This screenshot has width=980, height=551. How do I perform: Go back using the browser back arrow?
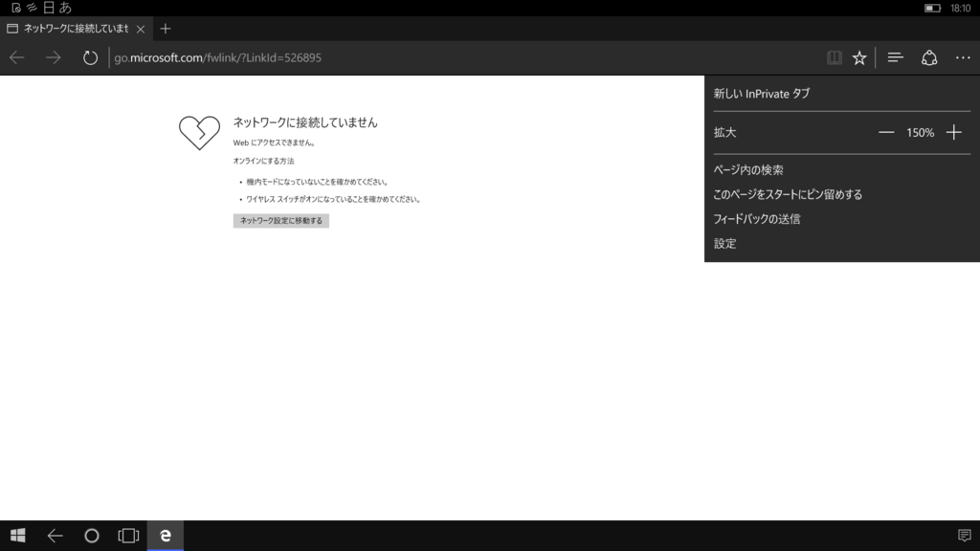pyautogui.click(x=17, y=57)
